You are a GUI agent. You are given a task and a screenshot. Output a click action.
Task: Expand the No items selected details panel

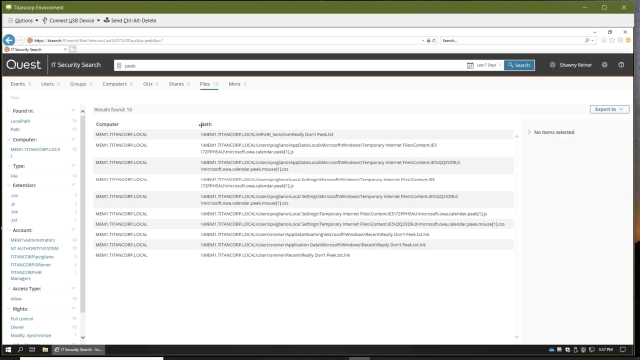click(529, 132)
